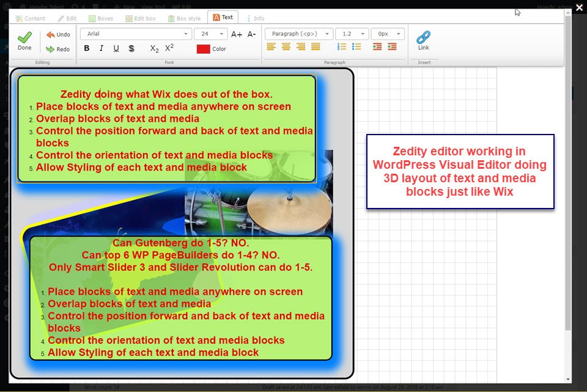The height and width of the screenshot is (392, 587).
Task: Open the font size 24 dropdown
Action: 211,34
